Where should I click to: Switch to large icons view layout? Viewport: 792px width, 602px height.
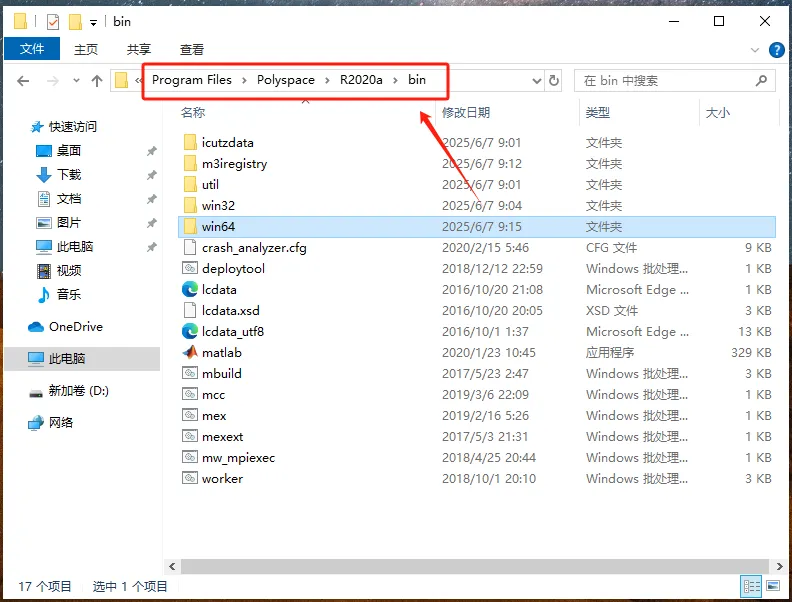773,586
